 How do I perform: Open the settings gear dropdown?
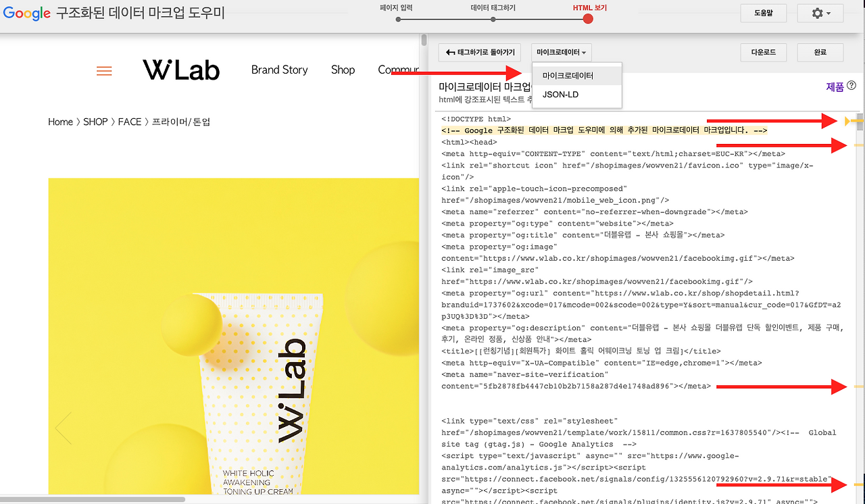[820, 13]
